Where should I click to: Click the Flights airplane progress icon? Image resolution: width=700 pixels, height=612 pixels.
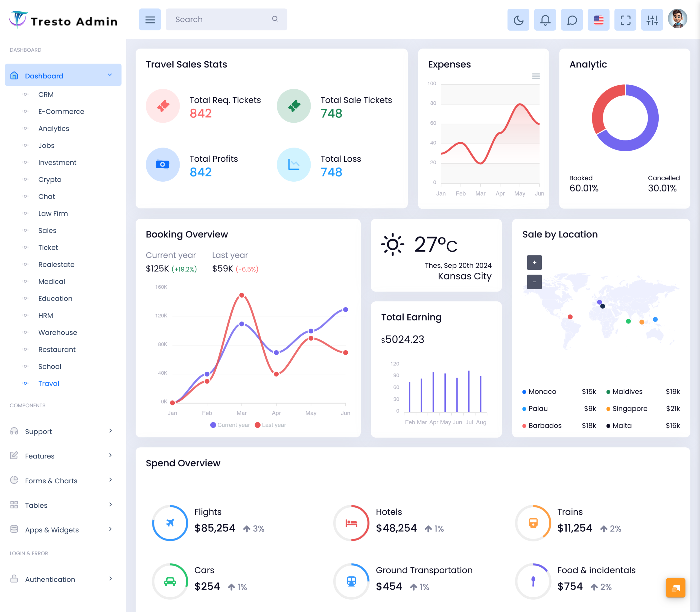pyautogui.click(x=170, y=523)
